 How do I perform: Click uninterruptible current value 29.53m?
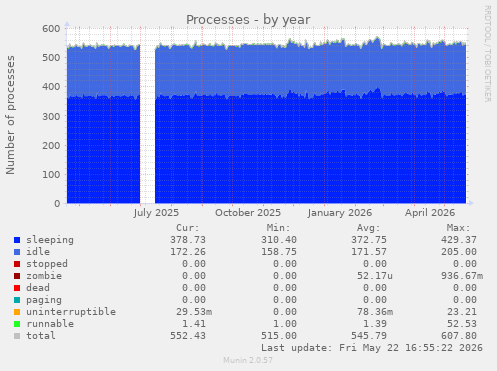pos(194,312)
